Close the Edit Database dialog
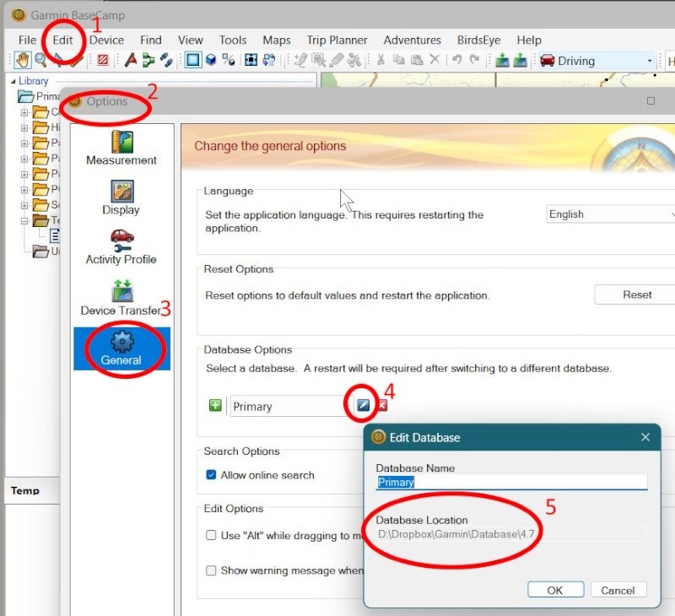Viewport: 675px width, 616px height. [645, 437]
